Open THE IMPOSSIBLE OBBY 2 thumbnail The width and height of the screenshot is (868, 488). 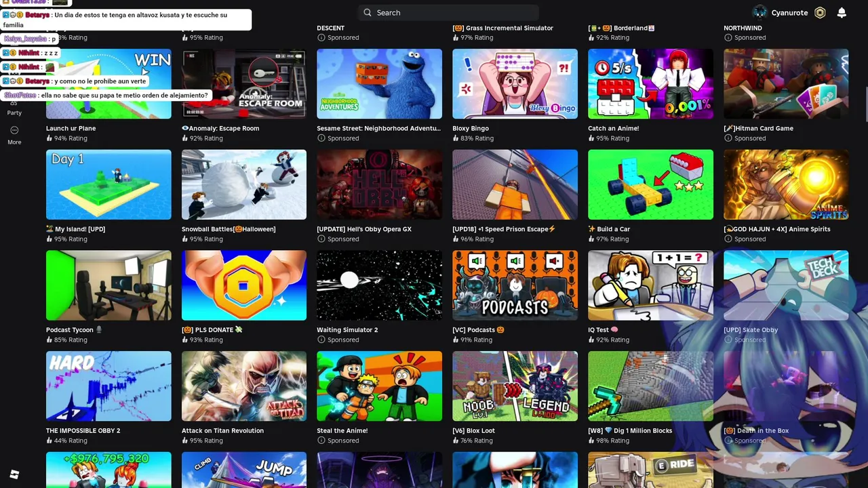(108, 386)
